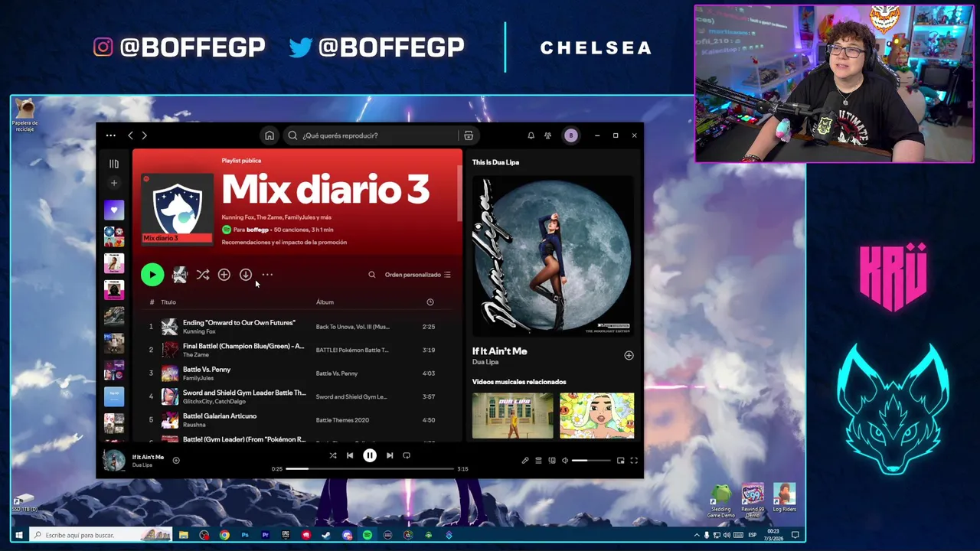
Task: Open Photoshop from taskbar
Action: [245, 535]
